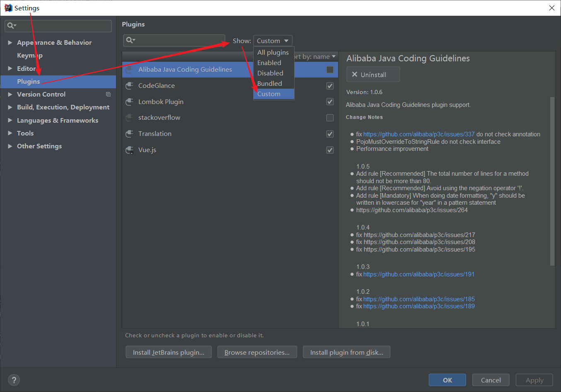Click the OK button
The height and width of the screenshot is (392, 561).
click(447, 380)
